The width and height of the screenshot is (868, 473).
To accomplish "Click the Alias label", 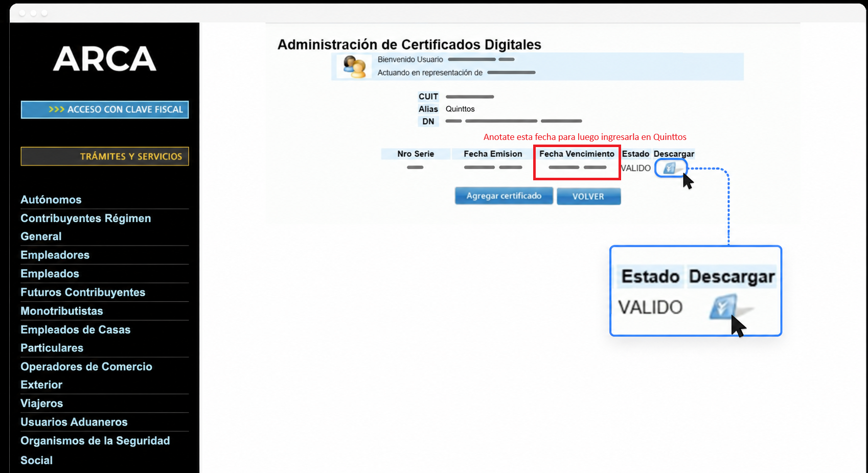I will tap(428, 109).
